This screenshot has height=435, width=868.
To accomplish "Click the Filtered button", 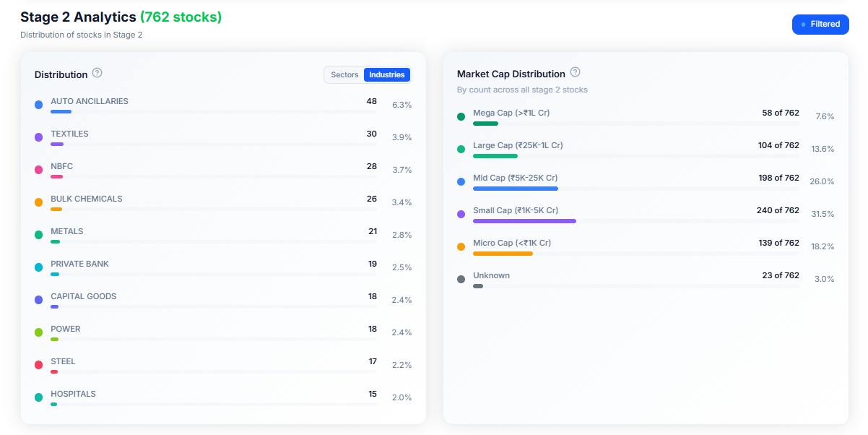I will coord(820,25).
